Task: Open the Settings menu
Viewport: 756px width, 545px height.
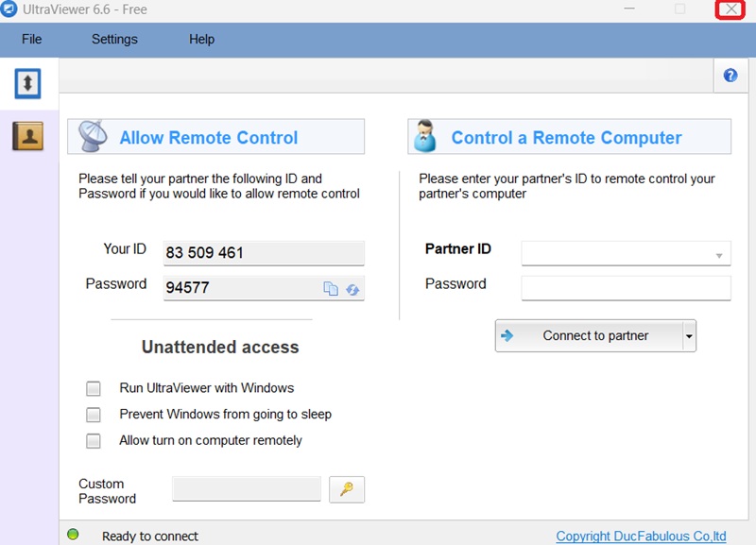Action: (x=114, y=40)
